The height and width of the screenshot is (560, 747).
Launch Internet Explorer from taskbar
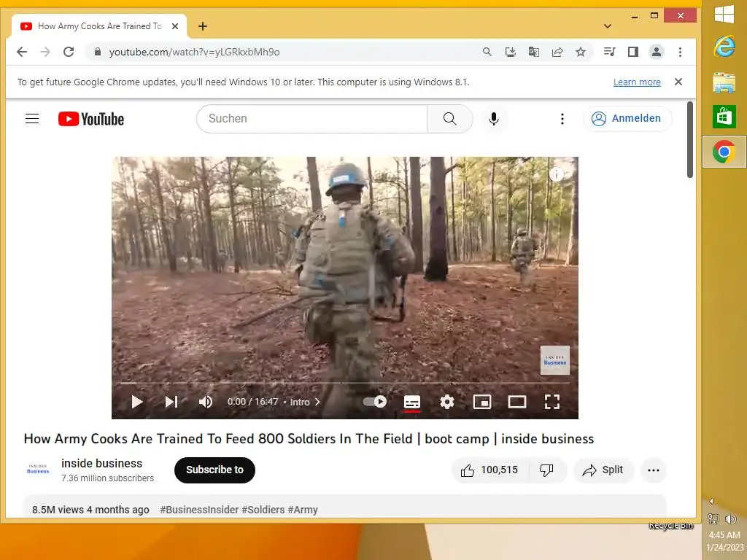pos(724,47)
